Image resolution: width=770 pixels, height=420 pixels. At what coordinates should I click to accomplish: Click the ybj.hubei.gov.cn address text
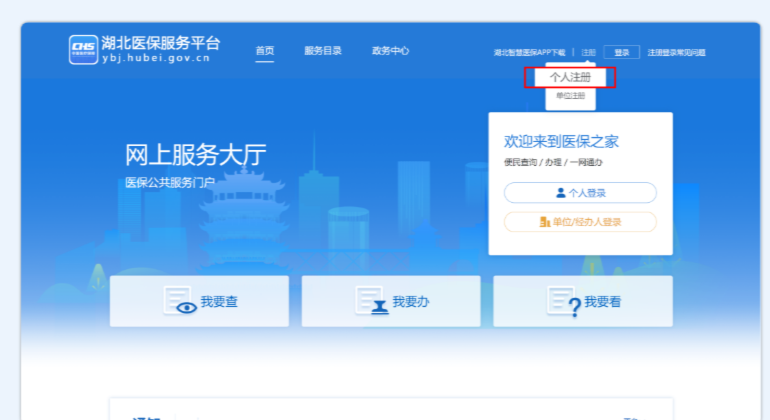[156, 58]
